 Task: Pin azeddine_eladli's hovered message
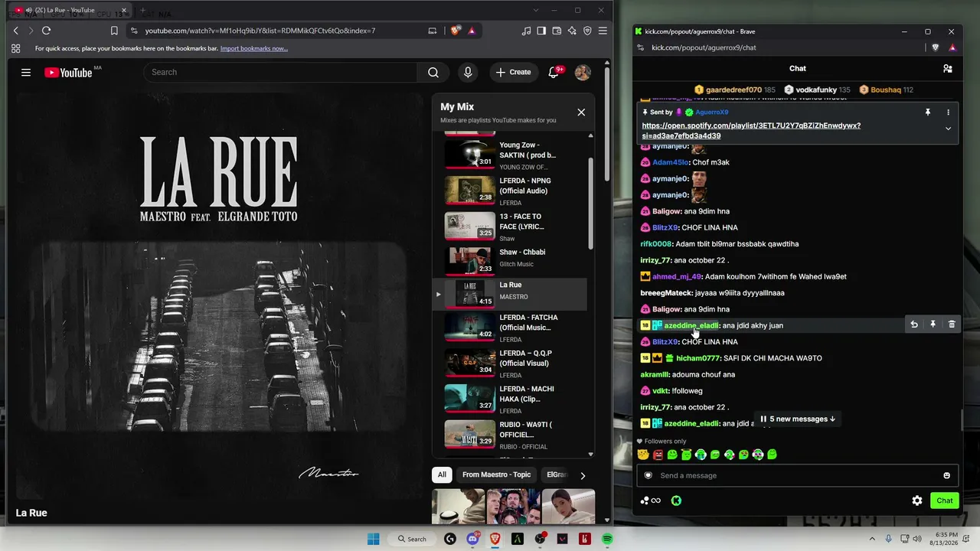pos(933,324)
